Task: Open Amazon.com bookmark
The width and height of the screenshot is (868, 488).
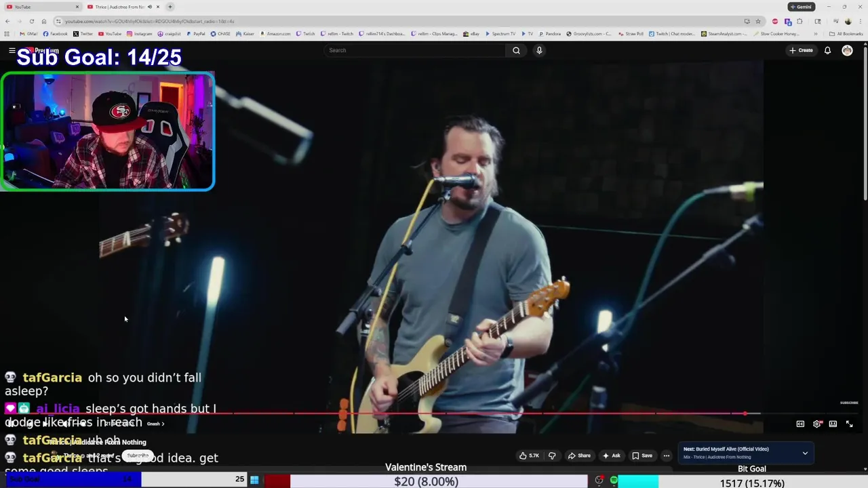Action: click(275, 33)
